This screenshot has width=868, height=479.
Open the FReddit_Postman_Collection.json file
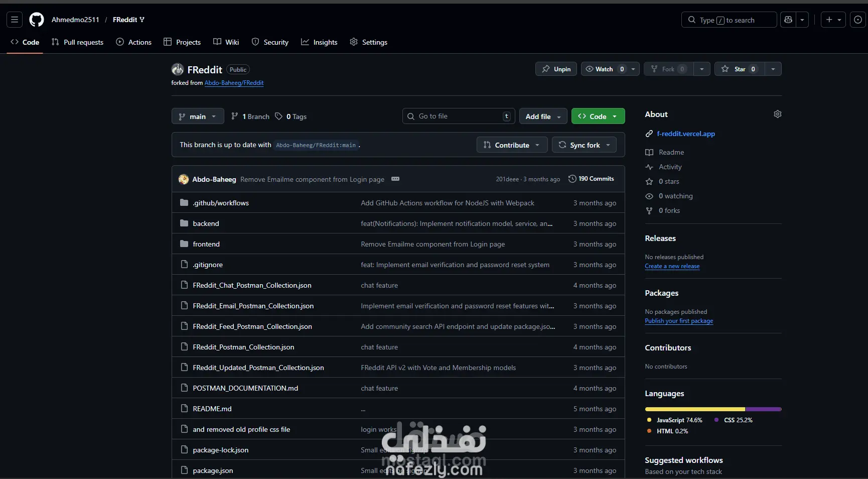(243, 347)
